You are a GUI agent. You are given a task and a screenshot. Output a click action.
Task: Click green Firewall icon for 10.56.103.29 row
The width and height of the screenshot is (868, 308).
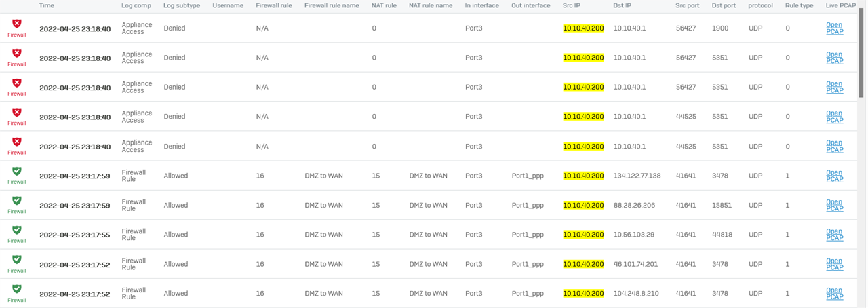pyautogui.click(x=17, y=230)
